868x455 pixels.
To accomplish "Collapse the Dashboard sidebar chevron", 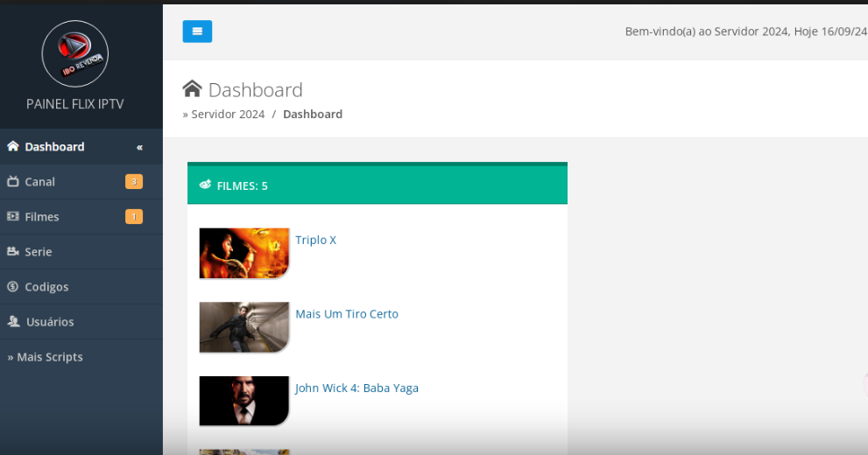I will [139, 147].
